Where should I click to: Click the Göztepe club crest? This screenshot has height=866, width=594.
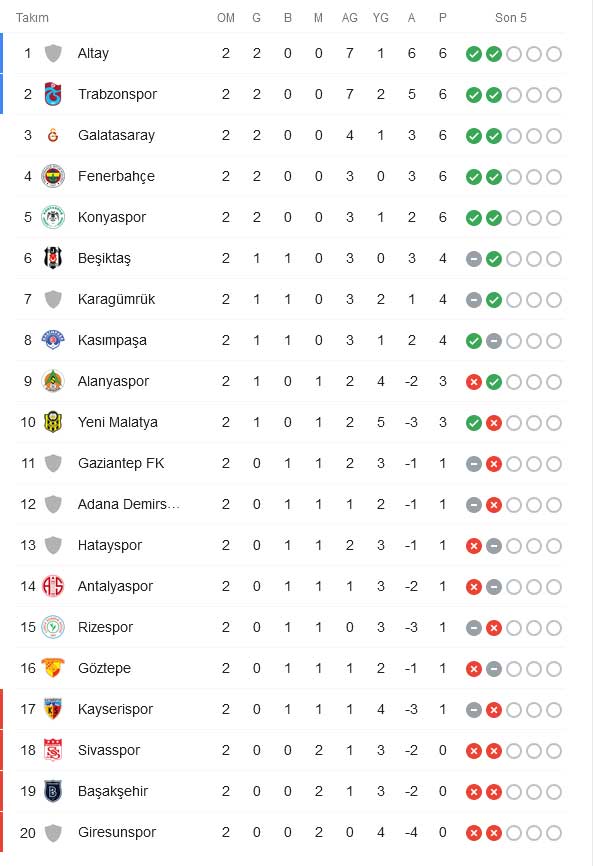53,668
